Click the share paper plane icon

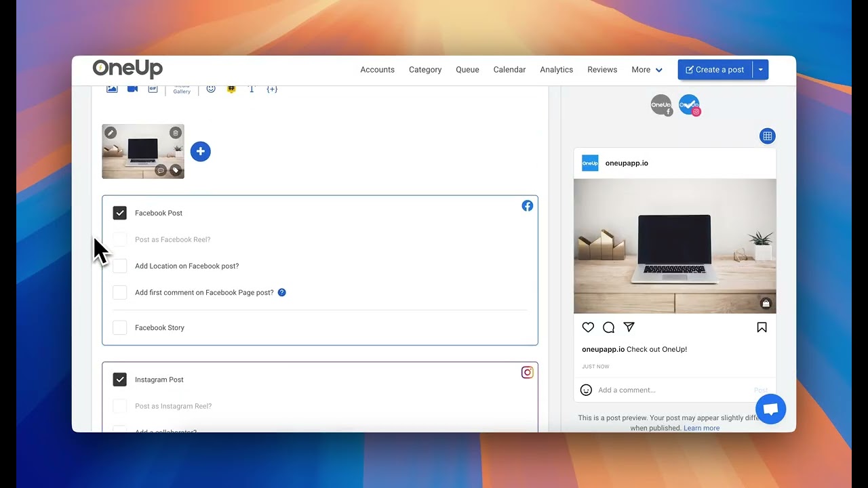tap(629, 327)
